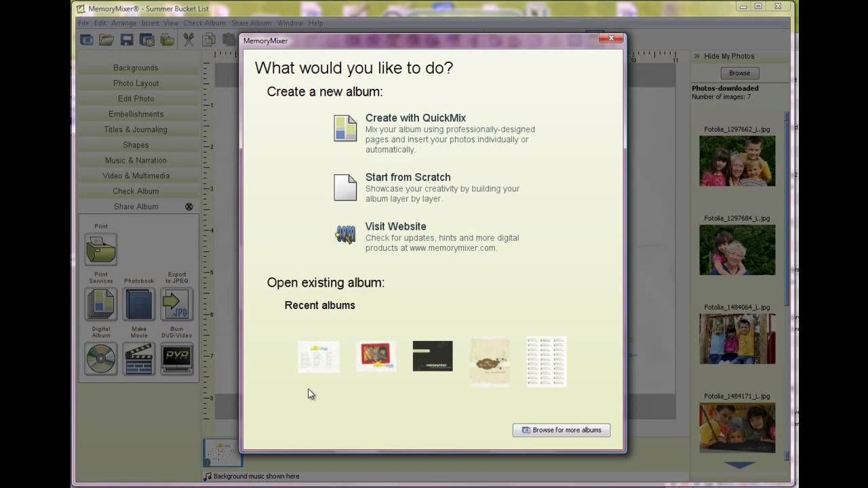This screenshot has width=868, height=488.
Task: Open the Arrange menu
Action: pos(123,23)
